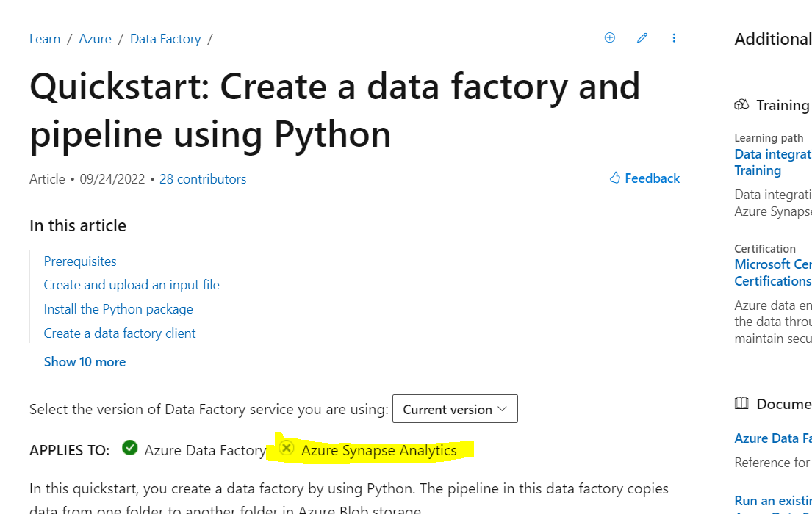812x514 pixels.
Task: Click the green check icon by Azure Data Factory
Action: coord(130,448)
